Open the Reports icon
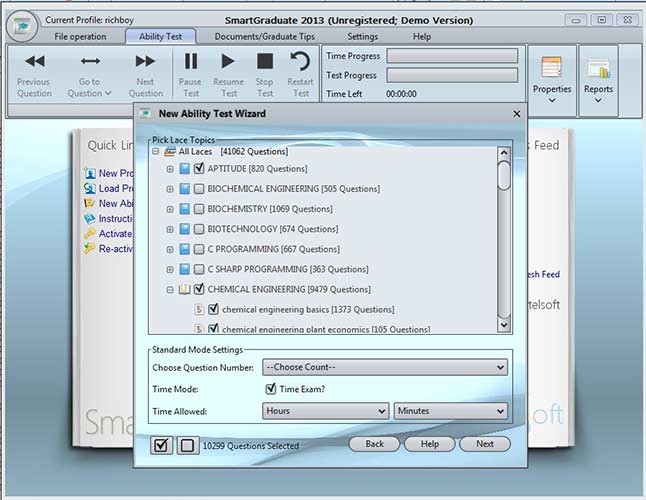 [598, 68]
